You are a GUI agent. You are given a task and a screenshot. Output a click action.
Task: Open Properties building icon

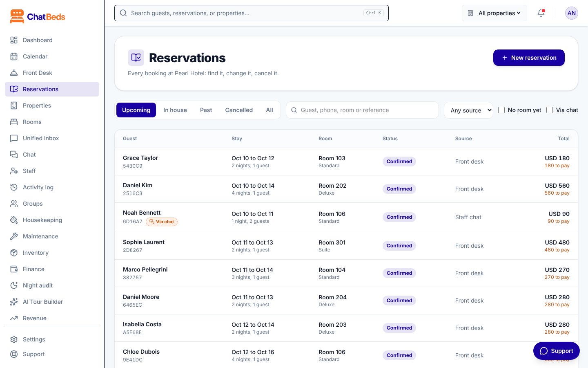[x=14, y=105]
